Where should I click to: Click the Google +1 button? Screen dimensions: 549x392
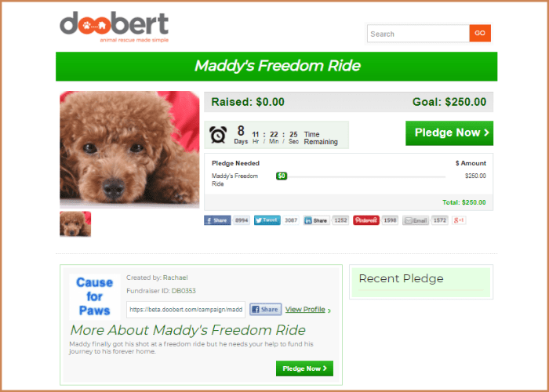click(459, 220)
